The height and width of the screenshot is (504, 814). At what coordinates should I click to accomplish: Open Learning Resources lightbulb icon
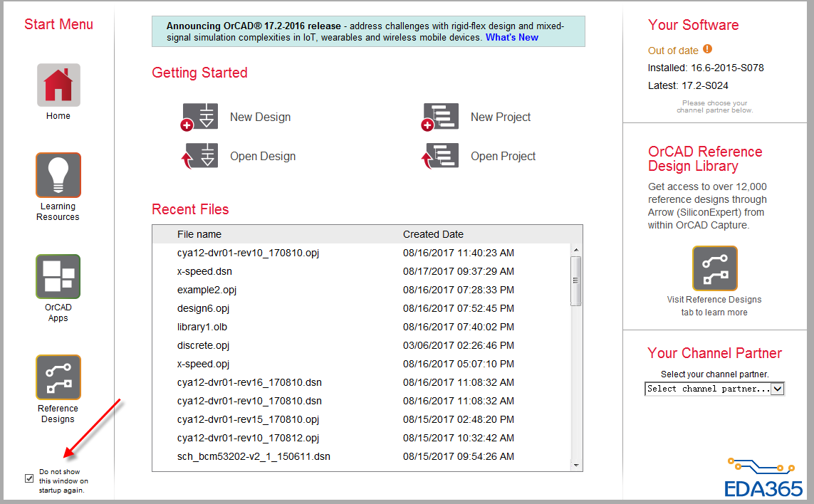pos(58,175)
